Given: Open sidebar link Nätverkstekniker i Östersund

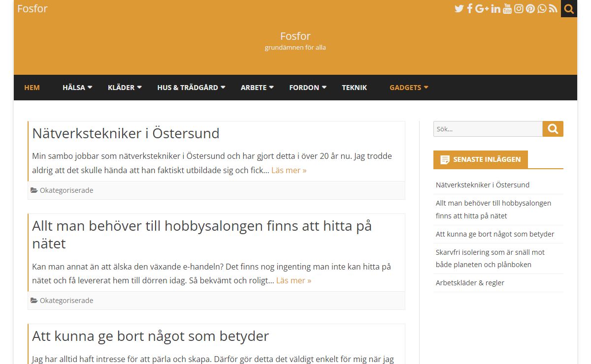Looking at the screenshot, I should click(483, 185).
